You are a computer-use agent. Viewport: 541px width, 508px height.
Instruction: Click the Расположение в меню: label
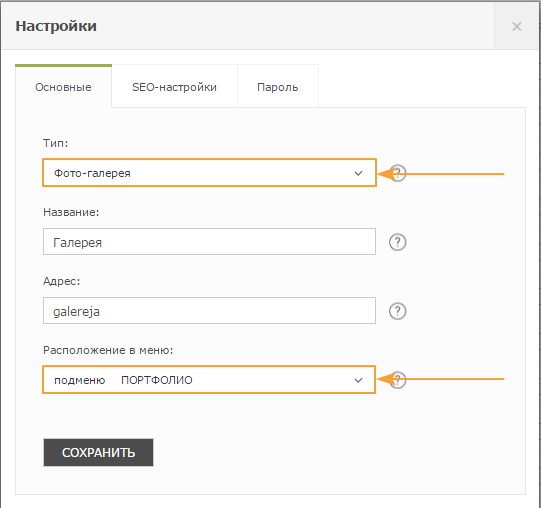tap(108, 350)
